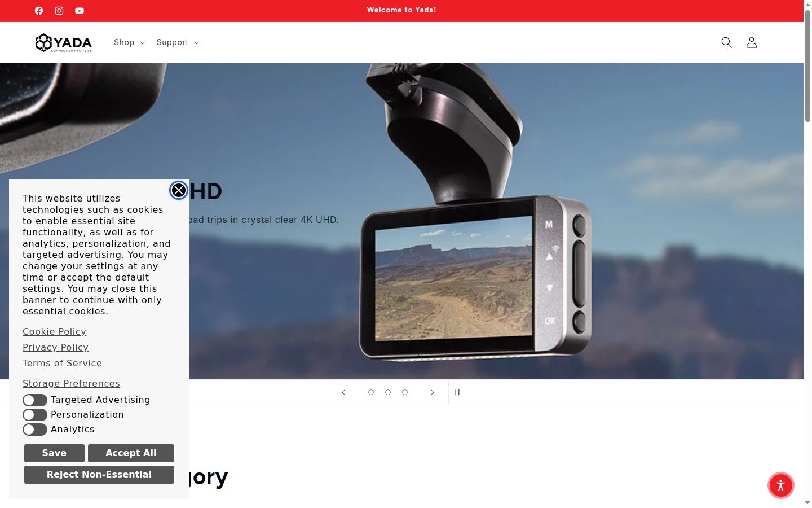
Task: Pause the slideshow
Action: pos(457,392)
